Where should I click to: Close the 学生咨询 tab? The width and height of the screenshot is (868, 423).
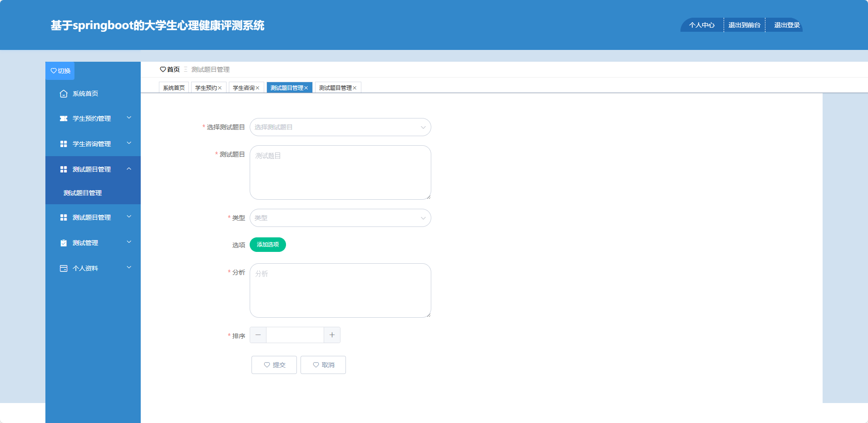(x=257, y=88)
